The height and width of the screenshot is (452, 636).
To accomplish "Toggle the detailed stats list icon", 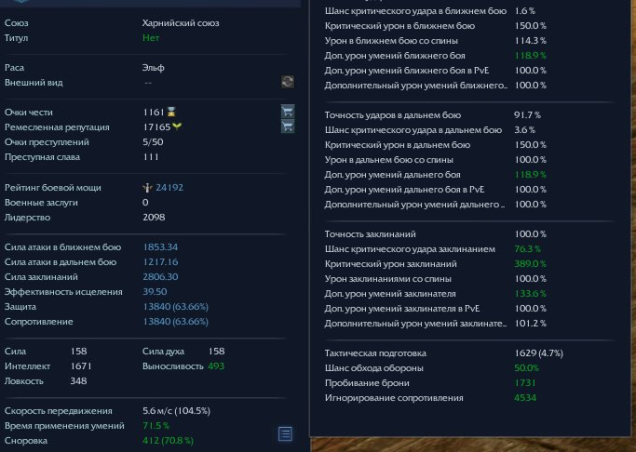I will 285,433.
